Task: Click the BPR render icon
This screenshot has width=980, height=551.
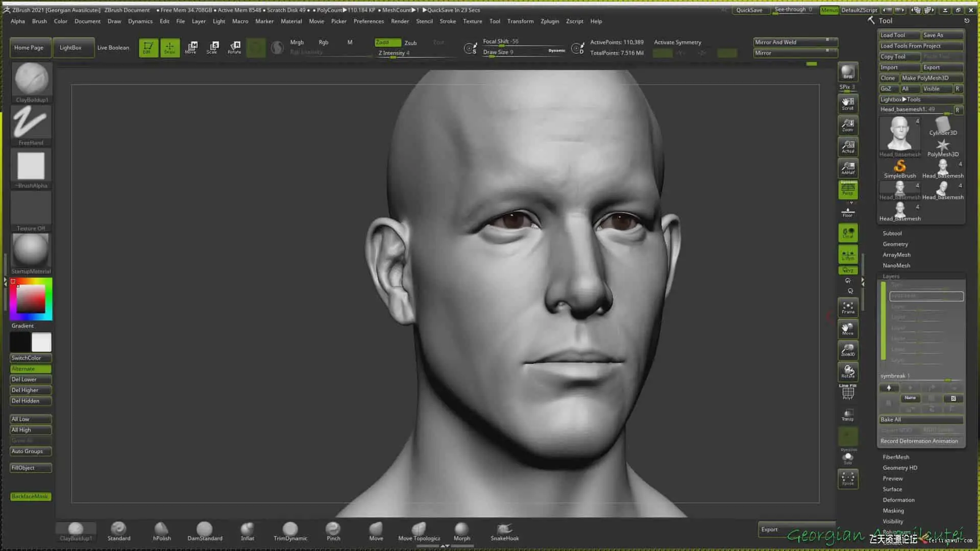Action: [x=848, y=72]
